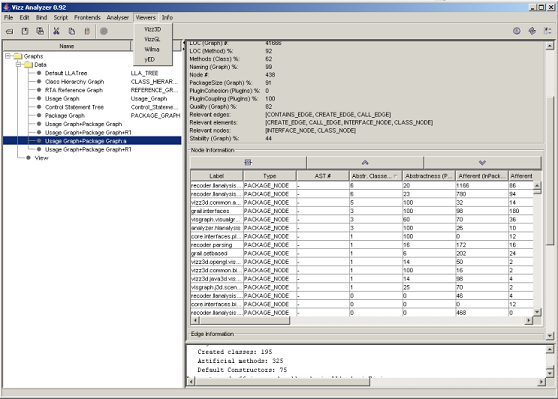Click the recoder.parsing table row label
Viewport: 558px width, 399px height.
pyautogui.click(x=217, y=245)
